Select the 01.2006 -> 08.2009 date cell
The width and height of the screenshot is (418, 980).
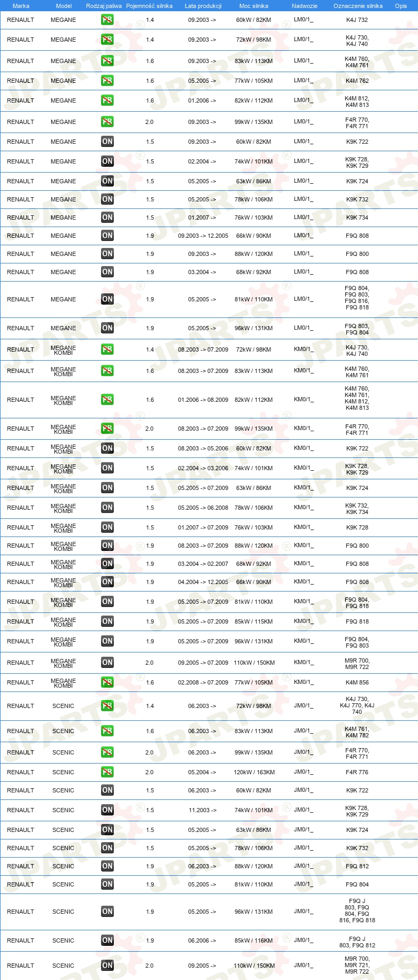click(203, 400)
